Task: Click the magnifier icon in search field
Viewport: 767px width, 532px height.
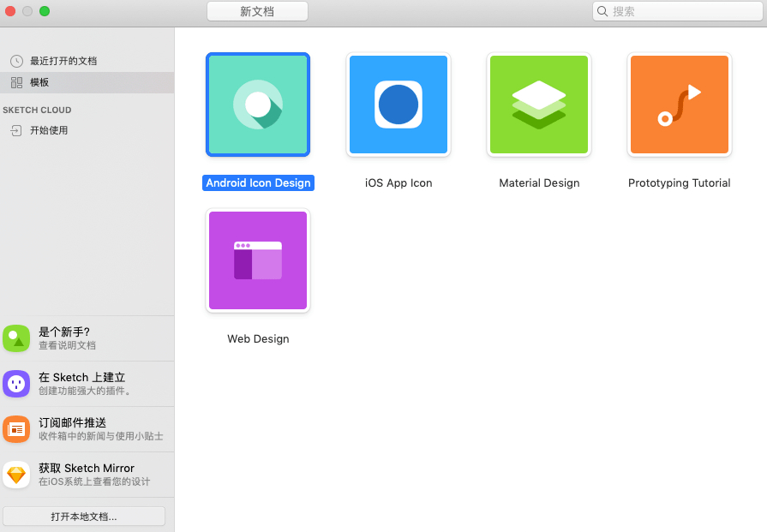Action: click(x=602, y=11)
